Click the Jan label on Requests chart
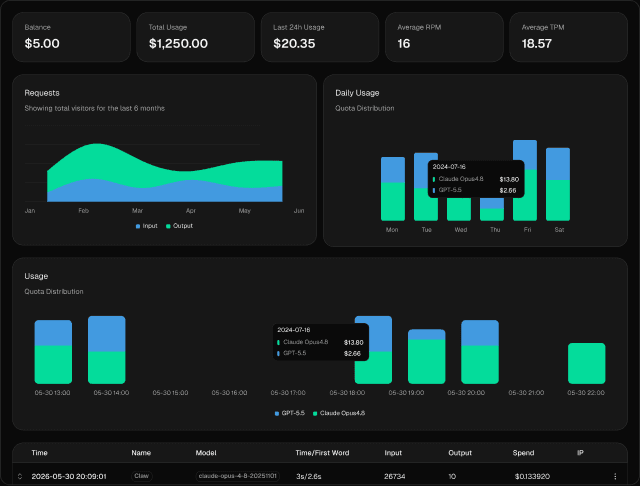The height and width of the screenshot is (486, 640). 30,211
